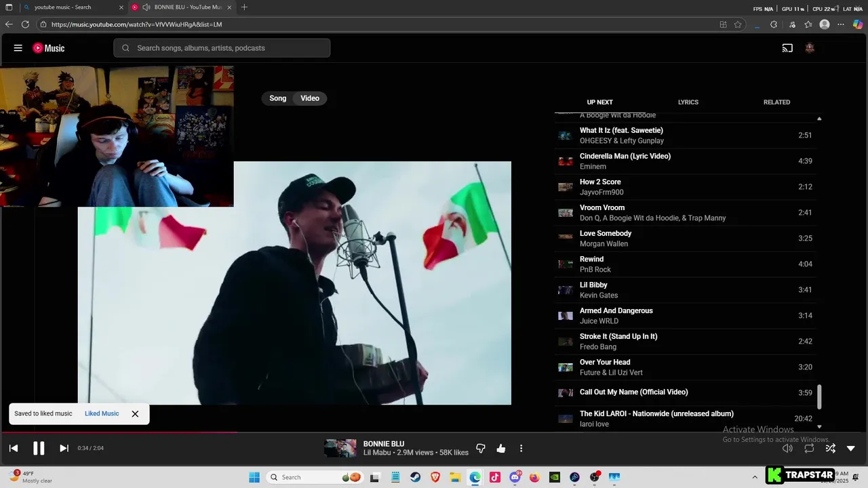The width and height of the screenshot is (868, 488).
Task: Play 'Vroom Vroom' from the queue
Action: (x=685, y=213)
